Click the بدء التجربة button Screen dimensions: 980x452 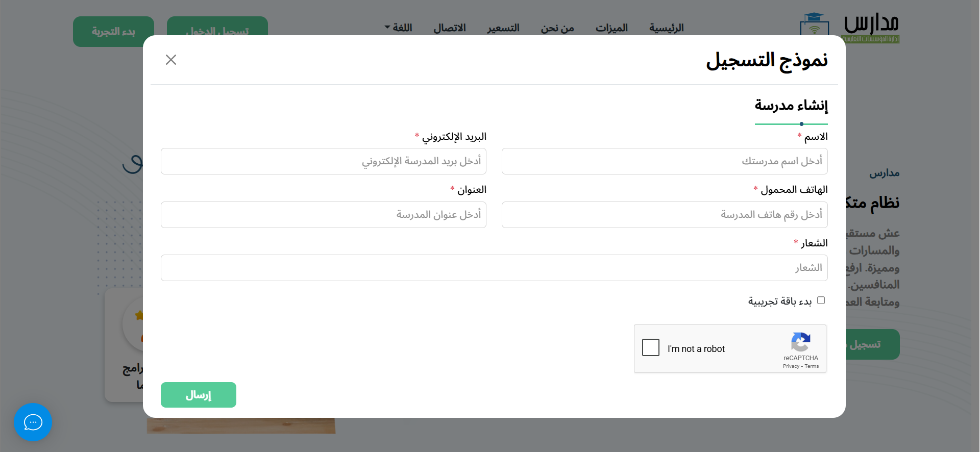coord(113,32)
